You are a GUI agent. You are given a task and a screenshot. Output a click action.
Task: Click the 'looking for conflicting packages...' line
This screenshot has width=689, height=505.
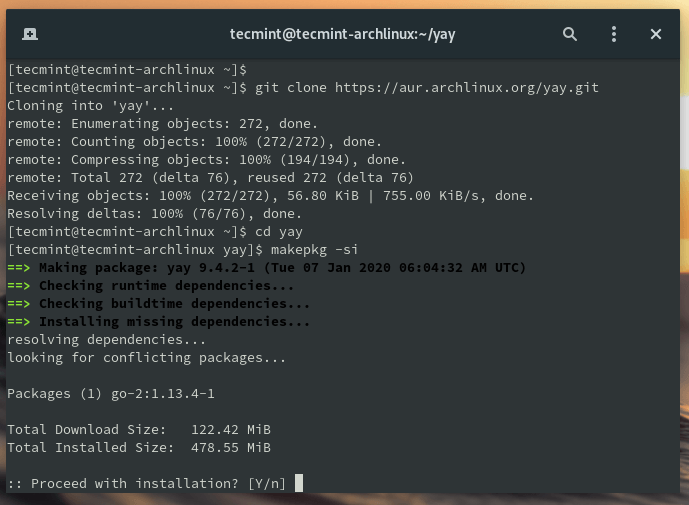[x=146, y=358]
